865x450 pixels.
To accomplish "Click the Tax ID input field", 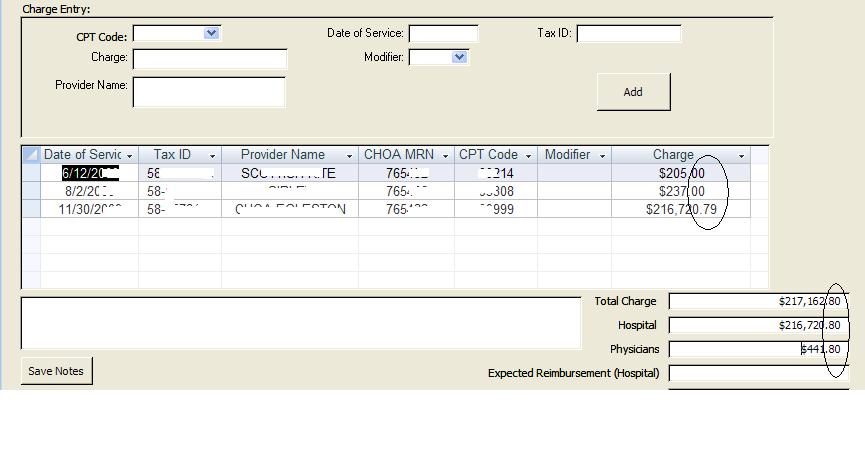I will pyautogui.click(x=628, y=34).
